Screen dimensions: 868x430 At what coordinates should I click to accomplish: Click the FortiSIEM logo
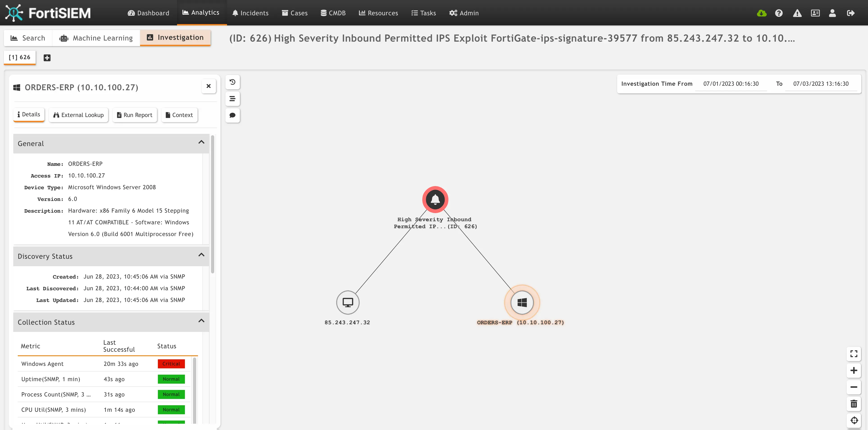tap(48, 13)
